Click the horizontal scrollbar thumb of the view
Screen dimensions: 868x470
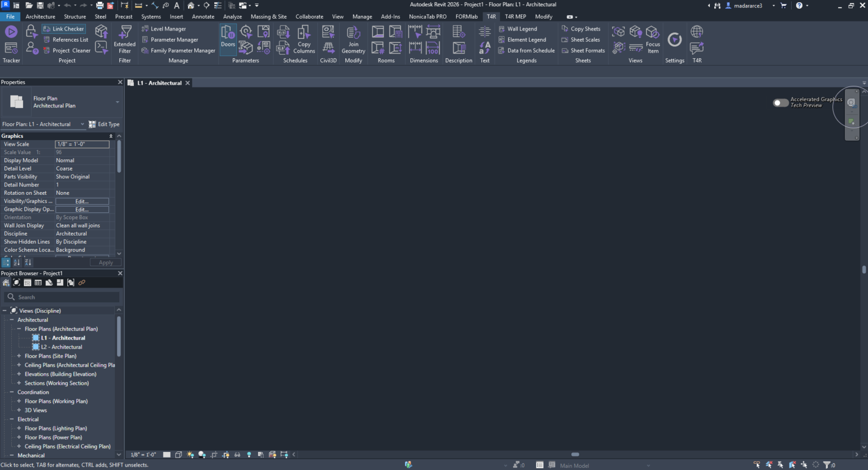pos(575,454)
